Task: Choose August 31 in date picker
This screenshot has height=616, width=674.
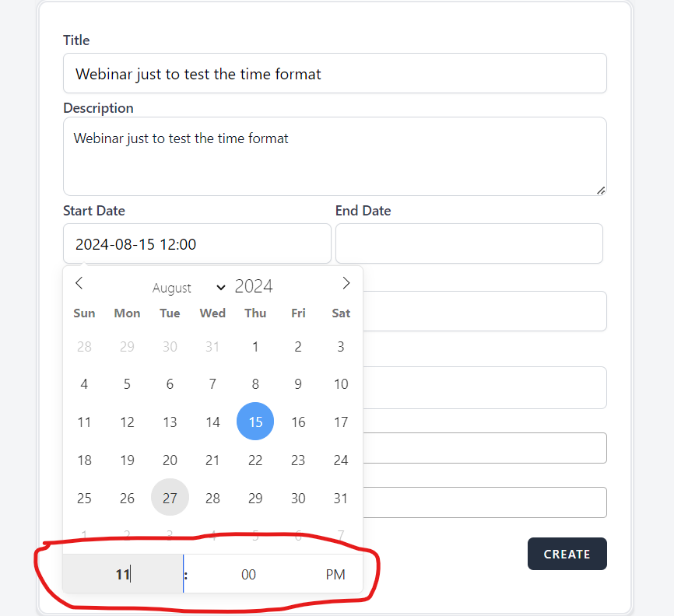Action: (x=340, y=498)
